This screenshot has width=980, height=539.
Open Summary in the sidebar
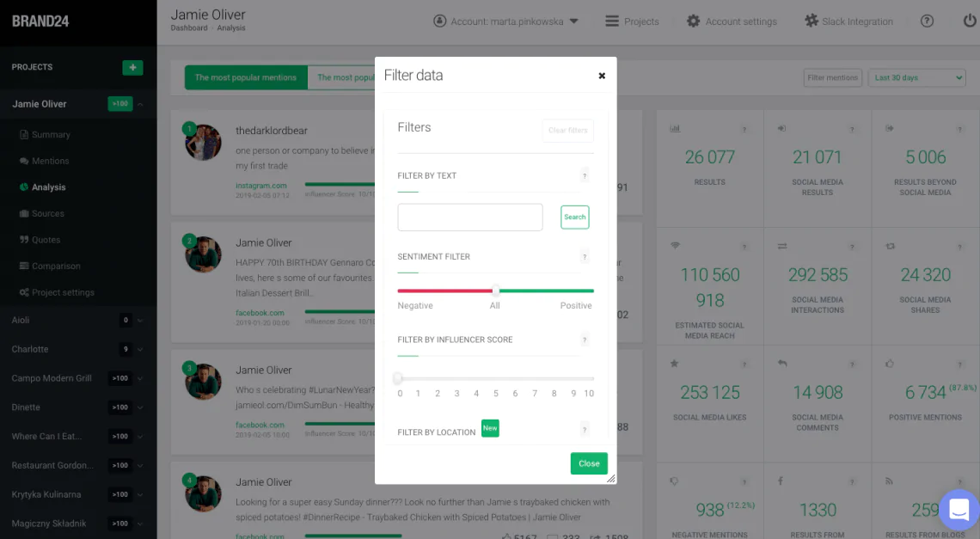tap(51, 134)
